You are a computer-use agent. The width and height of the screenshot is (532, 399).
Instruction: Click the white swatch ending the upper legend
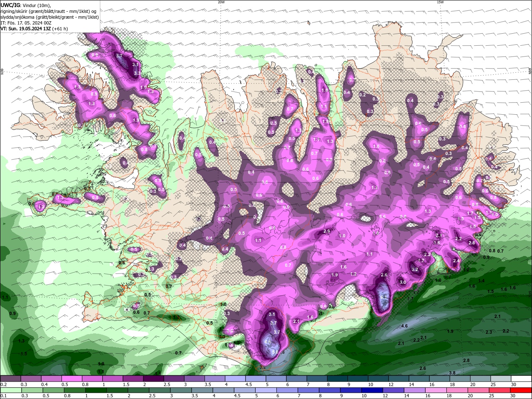[521, 379]
